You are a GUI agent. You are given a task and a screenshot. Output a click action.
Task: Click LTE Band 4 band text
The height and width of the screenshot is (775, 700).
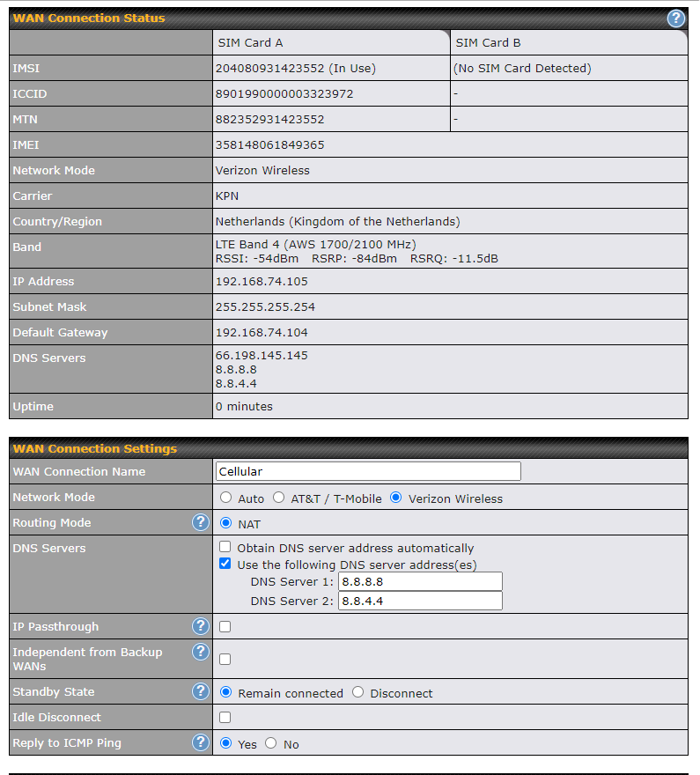point(316,245)
